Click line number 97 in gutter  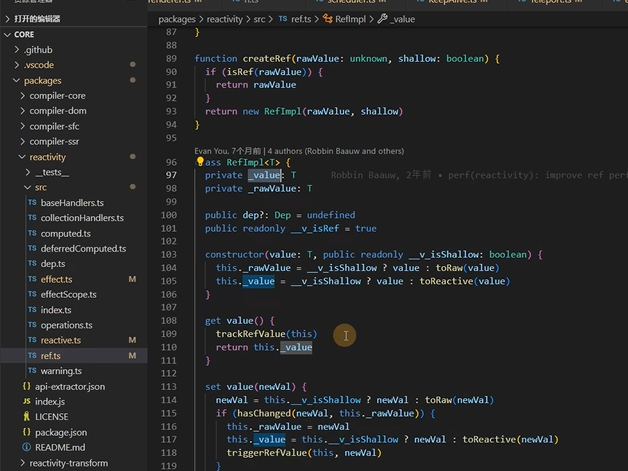click(171, 175)
